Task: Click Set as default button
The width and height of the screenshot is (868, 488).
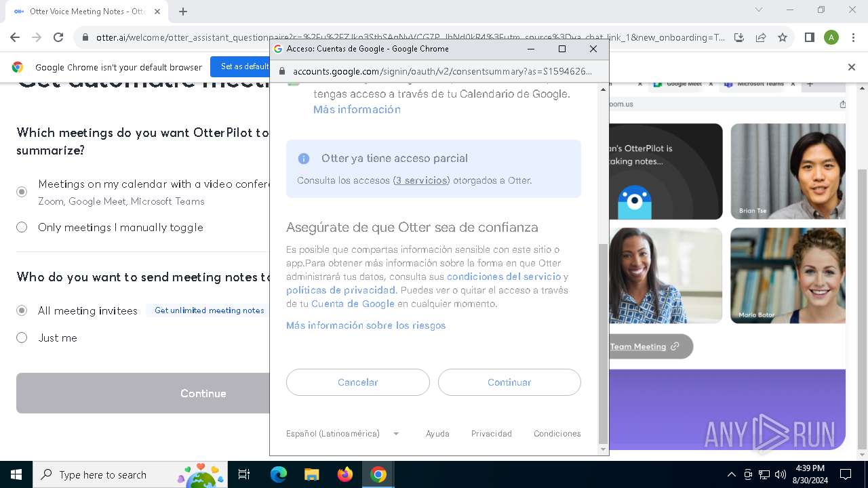Action: coord(243,66)
